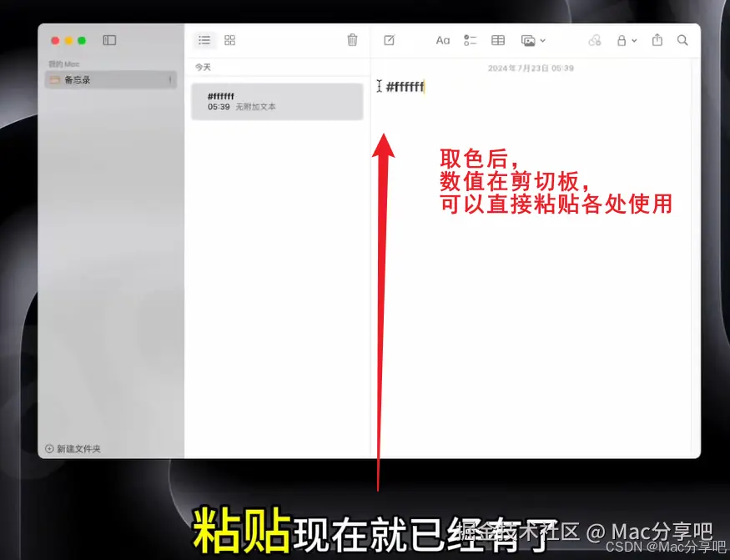The width and height of the screenshot is (730, 560).
Task: Click the note count badge beside 备忘录
Action: coord(170,79)
